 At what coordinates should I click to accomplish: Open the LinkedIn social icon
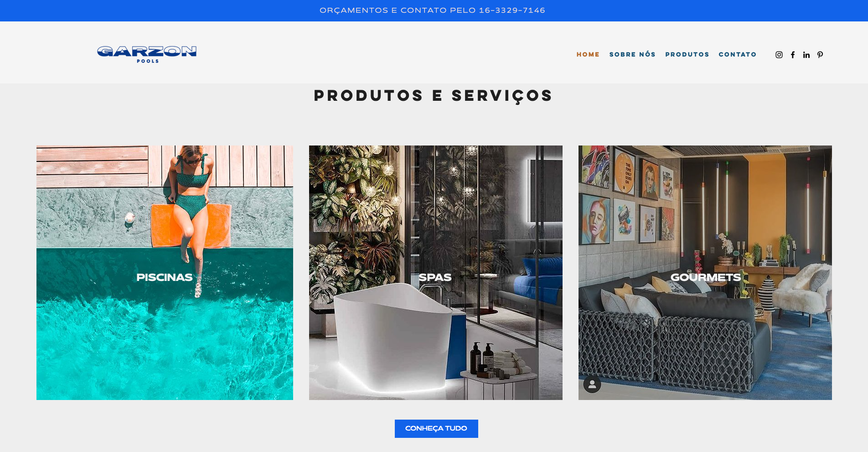(x=806, y=55)
